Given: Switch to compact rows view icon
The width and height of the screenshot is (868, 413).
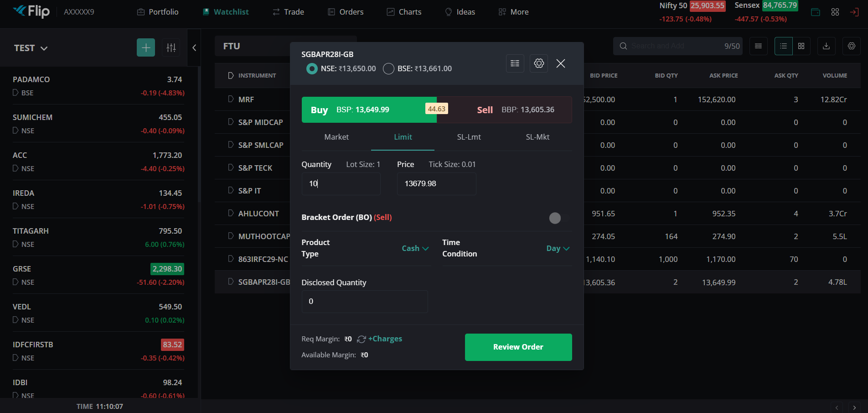Looking at the screenshot, I should 759,46.
